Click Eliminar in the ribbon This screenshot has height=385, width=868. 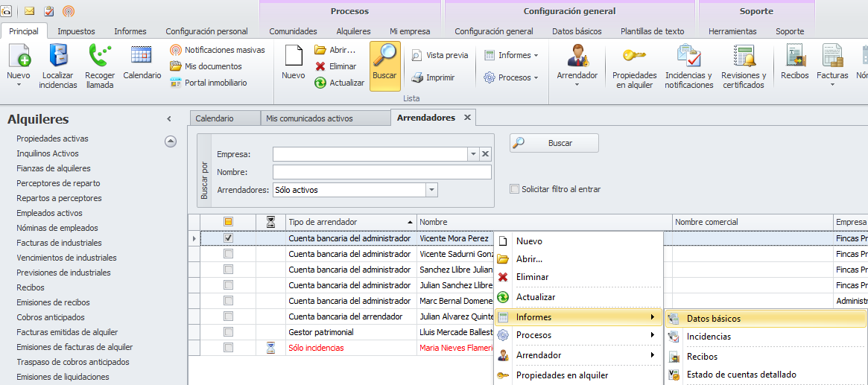pos(335,66)
